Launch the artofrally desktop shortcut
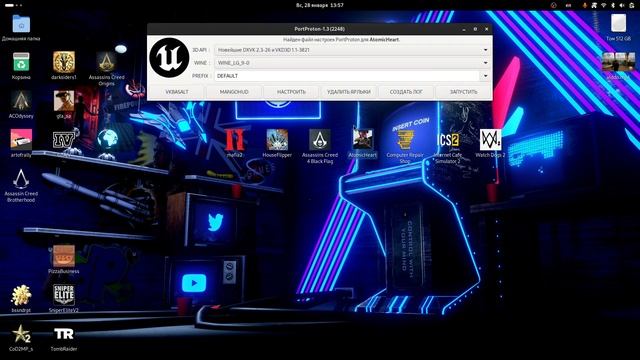This screenshot has width=640, height=360. (21, 140)
